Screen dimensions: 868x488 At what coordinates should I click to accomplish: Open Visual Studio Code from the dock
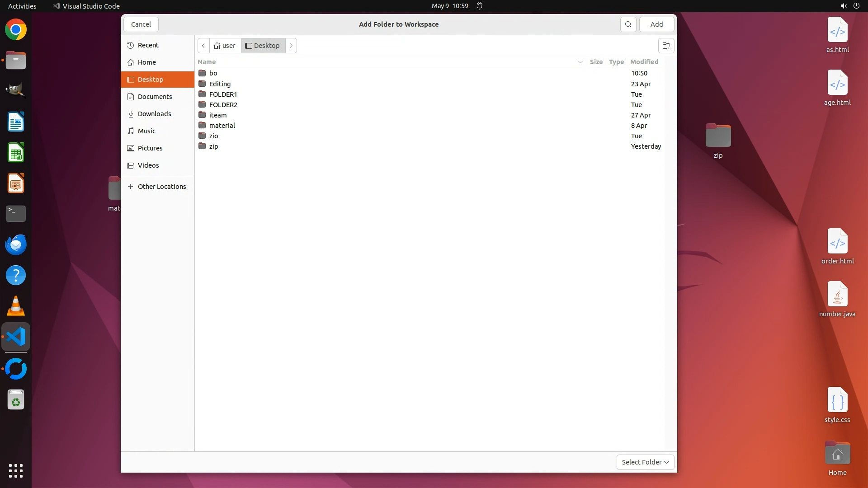click(16, 337)
